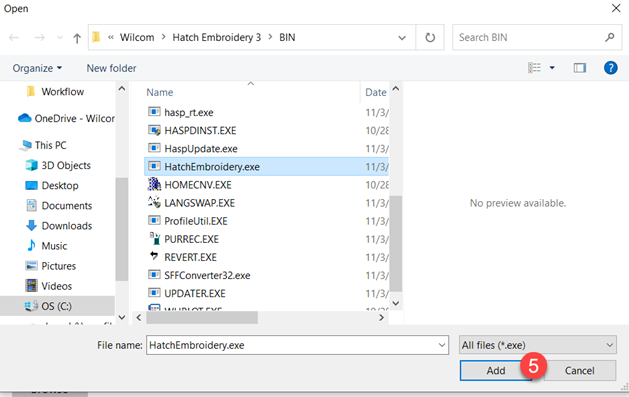Go forward using the Forward arrow
629x397 pixels.
(x=40, y=38)
